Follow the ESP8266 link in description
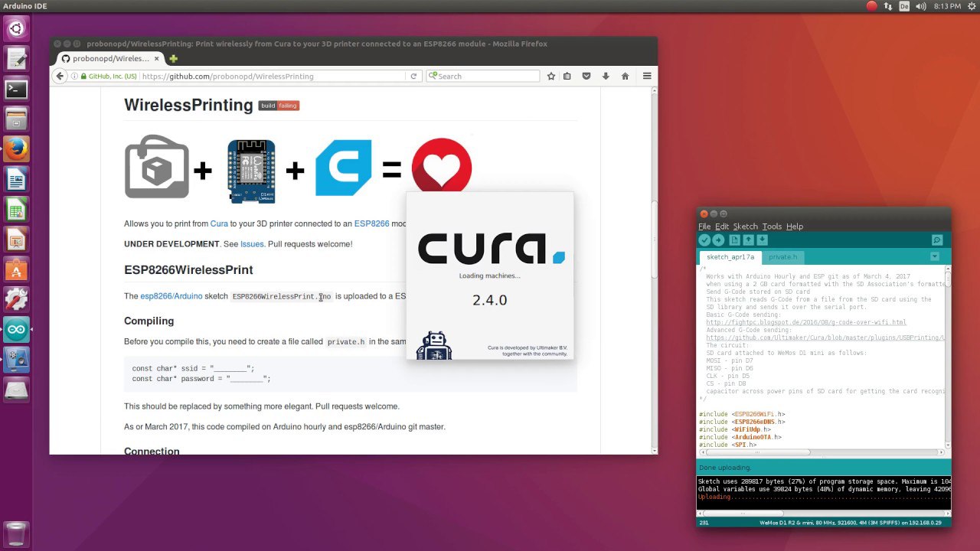The image size is (980, 551). (371, 223)
